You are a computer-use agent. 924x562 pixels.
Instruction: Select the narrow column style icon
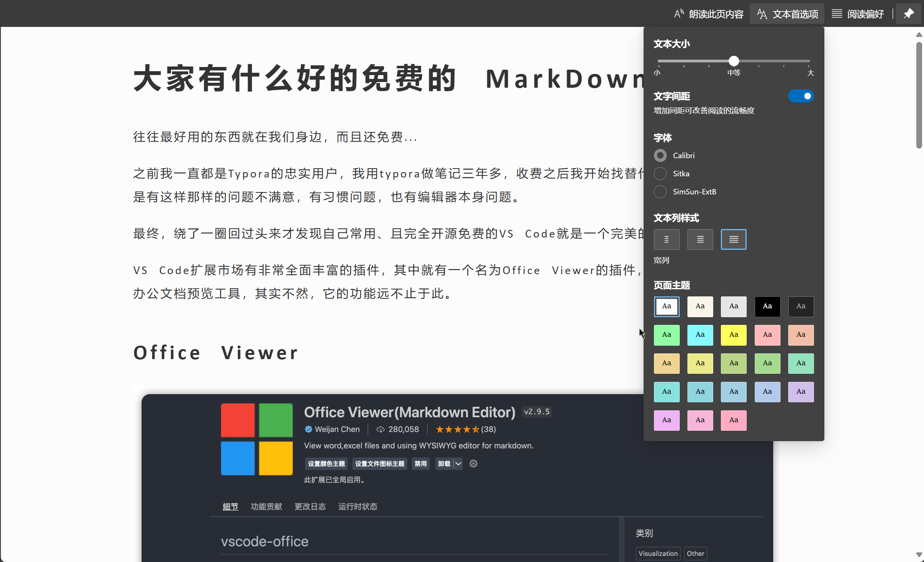[x=666, y=239]
